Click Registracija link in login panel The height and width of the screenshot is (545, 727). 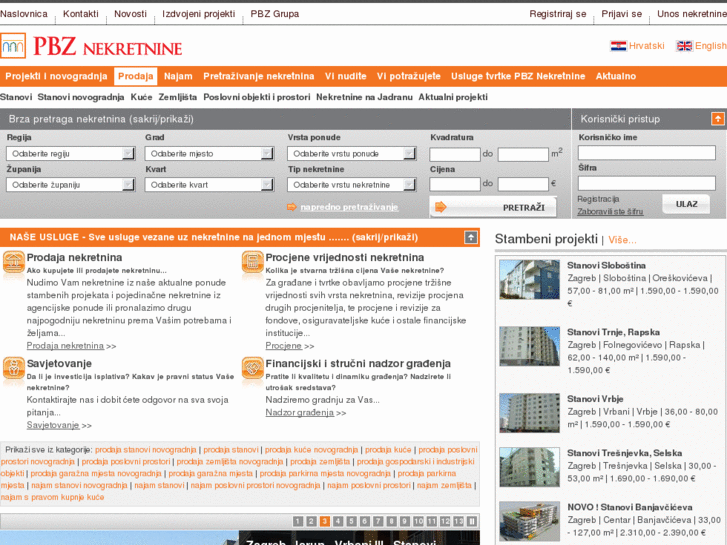(x=598, y=199)
